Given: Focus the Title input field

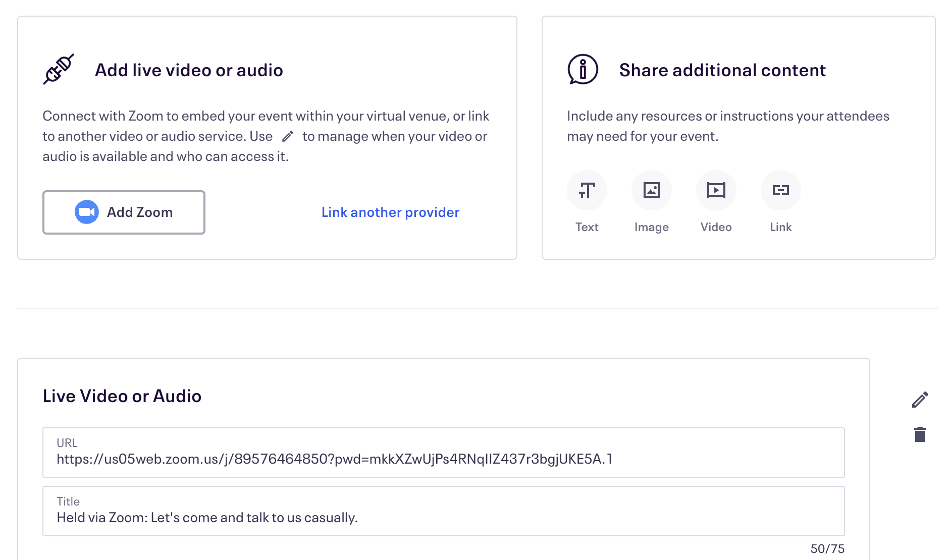Looking at the screenshot, I should point(443,517).
